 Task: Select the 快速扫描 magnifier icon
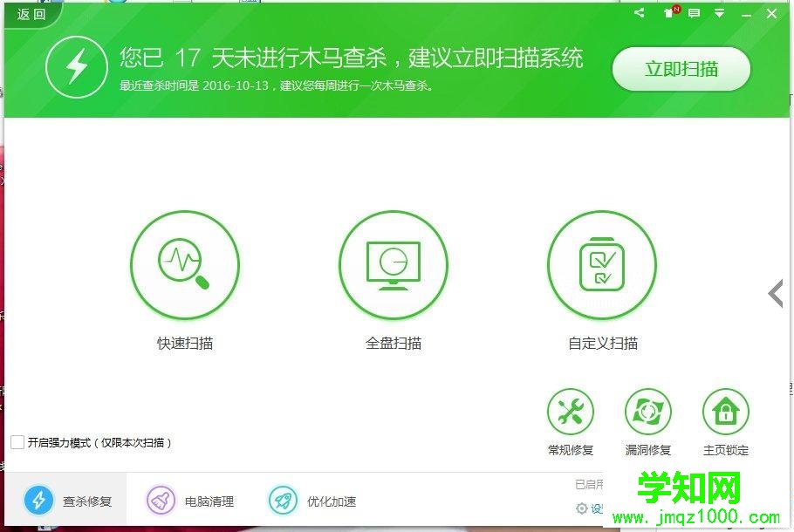click(185, 264)
